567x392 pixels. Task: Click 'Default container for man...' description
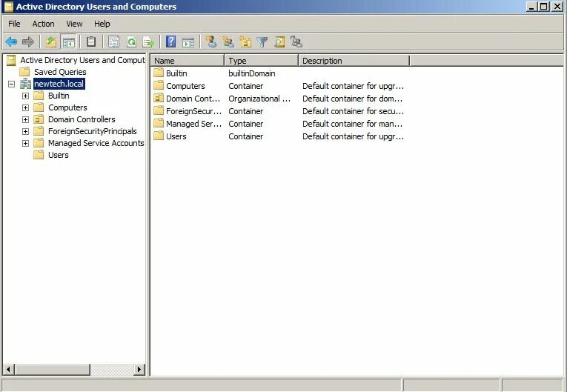(x=352, y=124)
